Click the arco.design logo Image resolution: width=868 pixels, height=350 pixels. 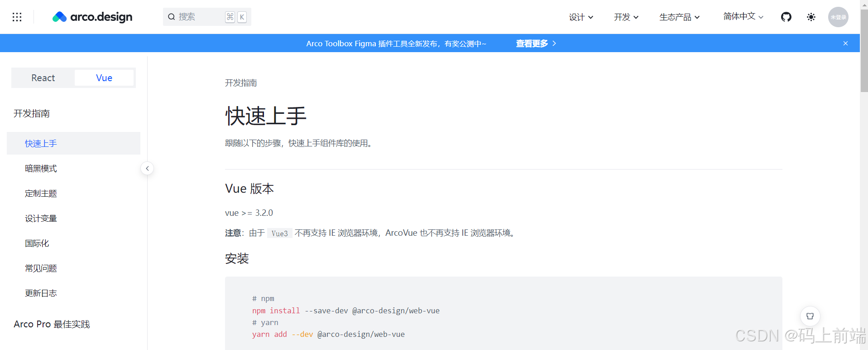point(92,17)
